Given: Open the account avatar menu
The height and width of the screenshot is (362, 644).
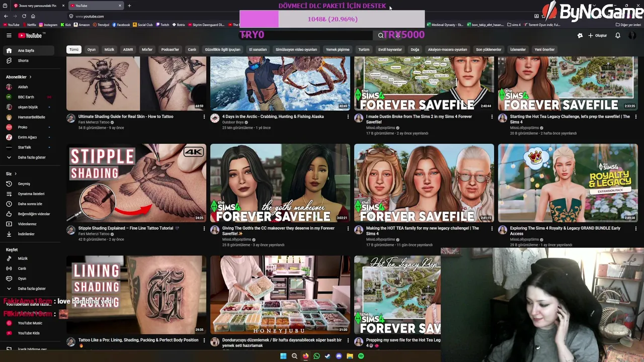Looking at the screenshot, I should [x=632, y=36].
